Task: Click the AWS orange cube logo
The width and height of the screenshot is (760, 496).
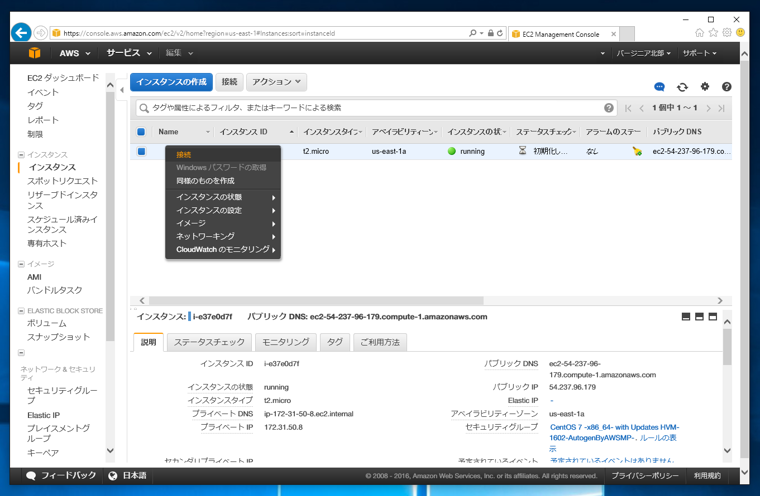Action: tap(34, 53)
